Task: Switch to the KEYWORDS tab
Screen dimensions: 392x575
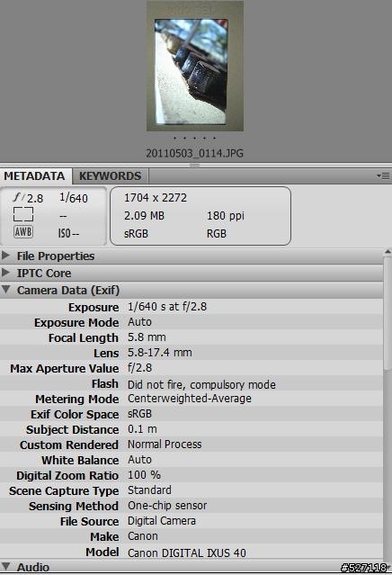Action: [x=111, y=176]
